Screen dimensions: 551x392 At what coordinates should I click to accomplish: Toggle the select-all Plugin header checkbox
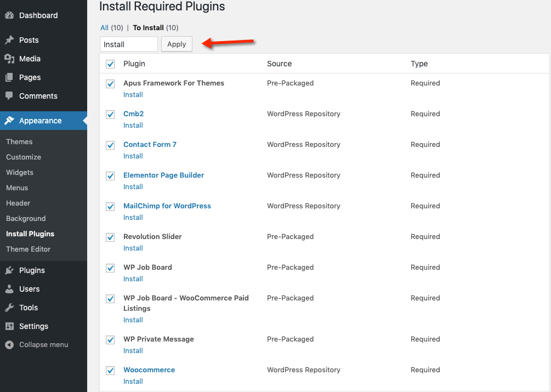click(110, 64)
